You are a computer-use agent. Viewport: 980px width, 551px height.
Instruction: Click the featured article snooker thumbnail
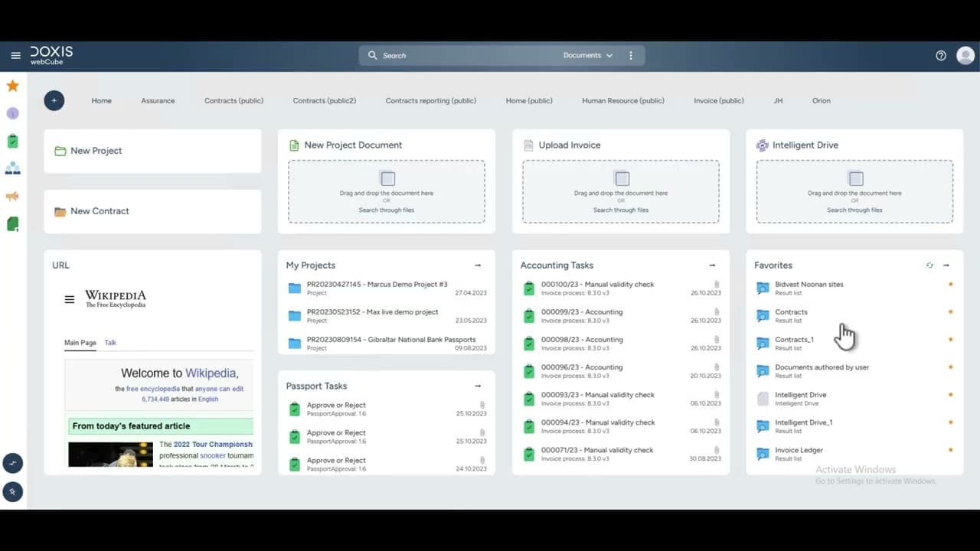pyautogui.click(x=110, y=455)
